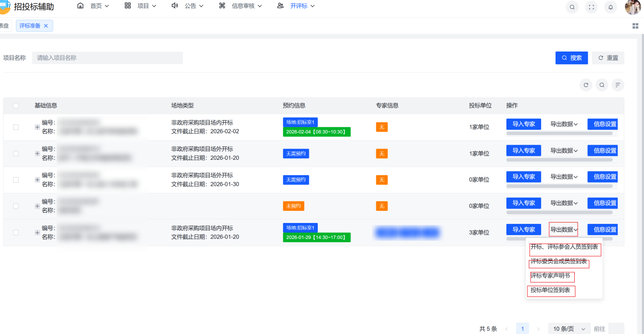Screen dimensions: 644x334
Task: Refresh the table with the reload icon
Action: coord(586,85)
